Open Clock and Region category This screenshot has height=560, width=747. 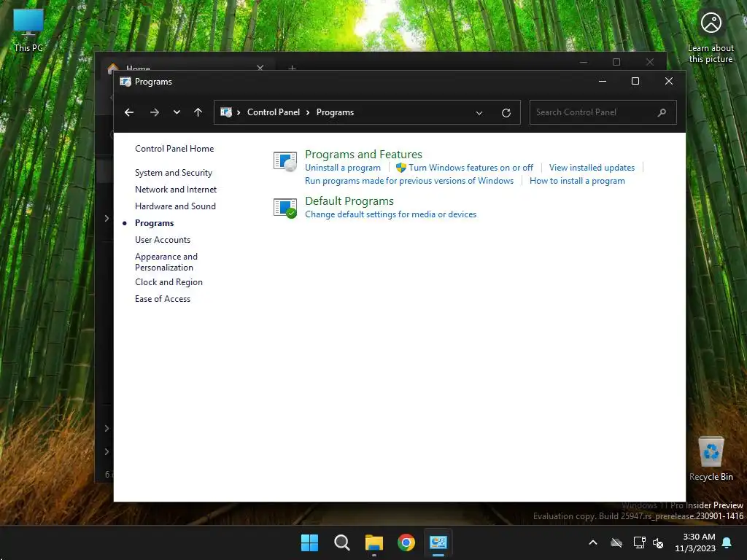[169, 282]
